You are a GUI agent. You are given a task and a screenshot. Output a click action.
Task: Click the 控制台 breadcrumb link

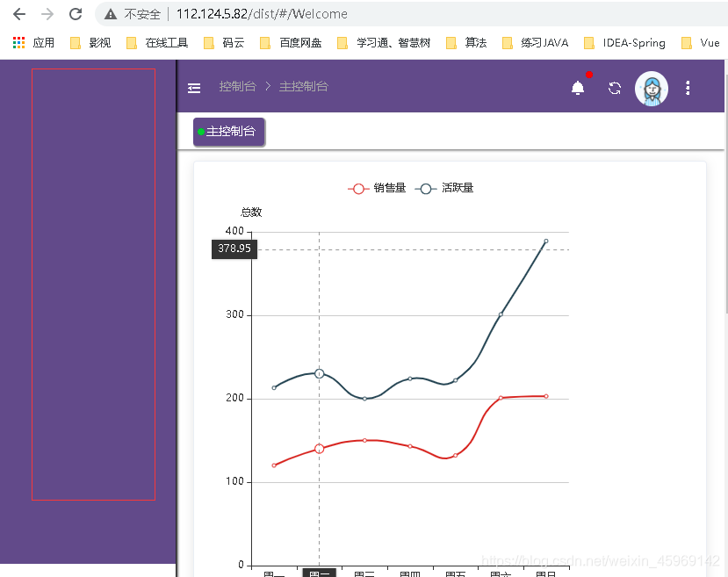click(x=238, y=86)
